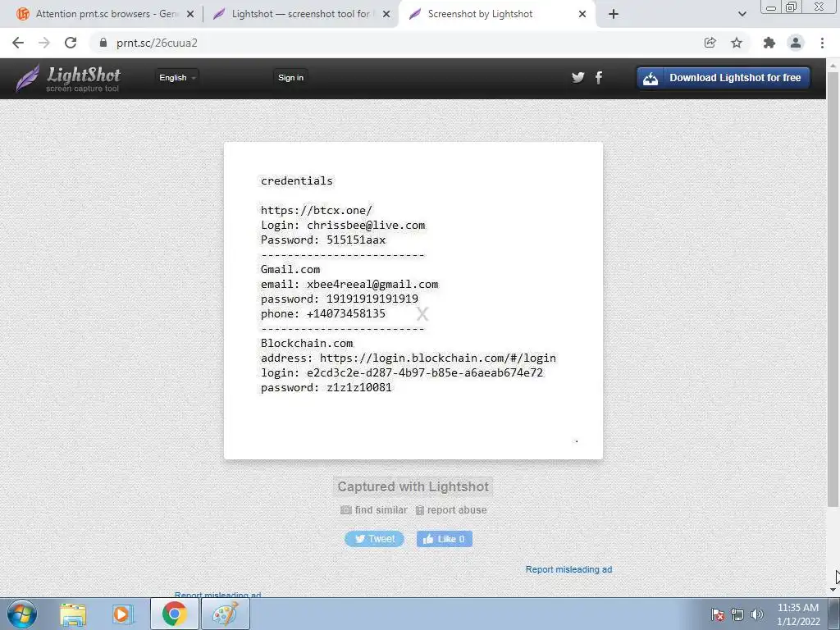This screenshot has height=630, width=840.
Task: Open the Chrome profile avatar
Action: click(x=796, y=43)
